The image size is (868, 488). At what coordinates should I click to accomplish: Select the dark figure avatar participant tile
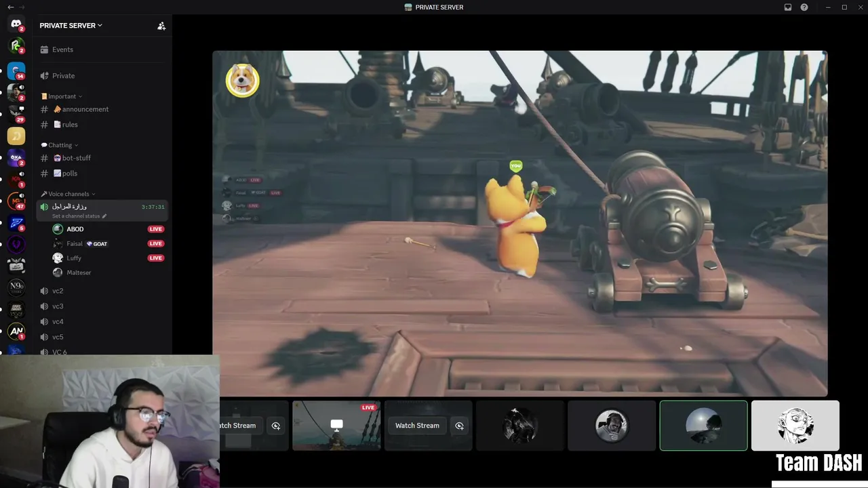520,426
